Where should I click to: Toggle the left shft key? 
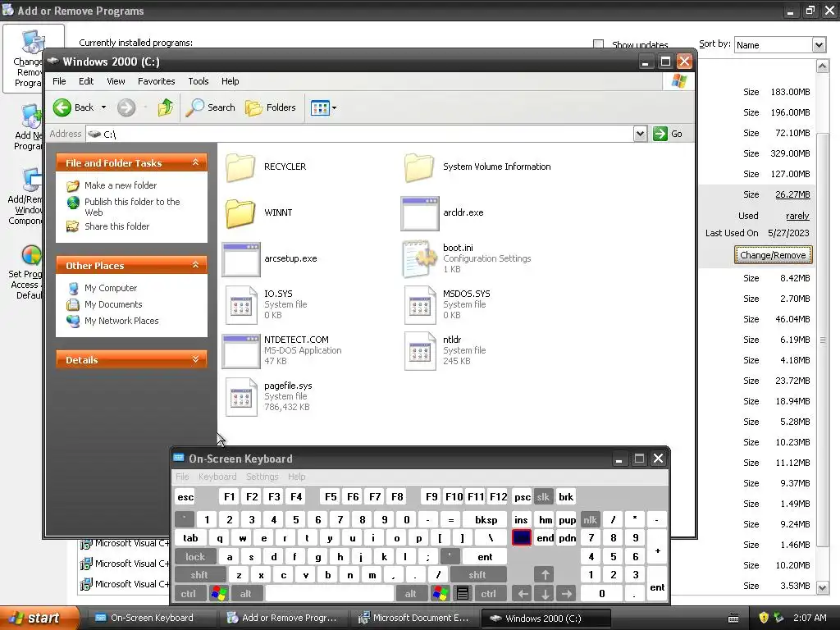pos(199,575)
